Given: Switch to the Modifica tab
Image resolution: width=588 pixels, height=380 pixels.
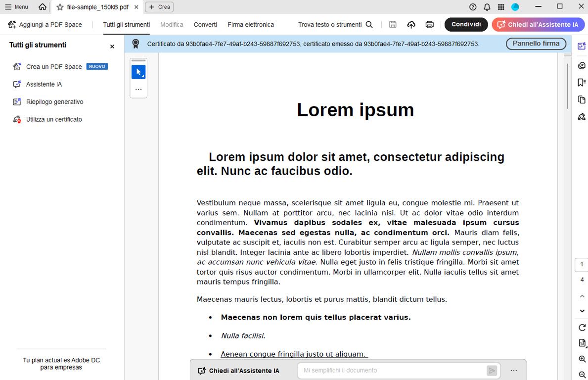Looking at the screenshot, I should (171, 24).
